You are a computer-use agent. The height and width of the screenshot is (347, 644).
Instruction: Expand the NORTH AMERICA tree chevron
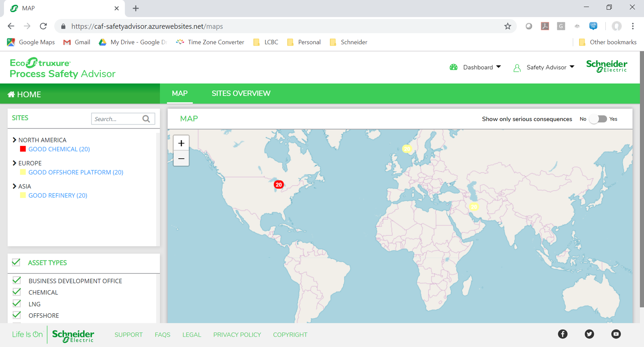pyautogui.click(x=14, y=140)
